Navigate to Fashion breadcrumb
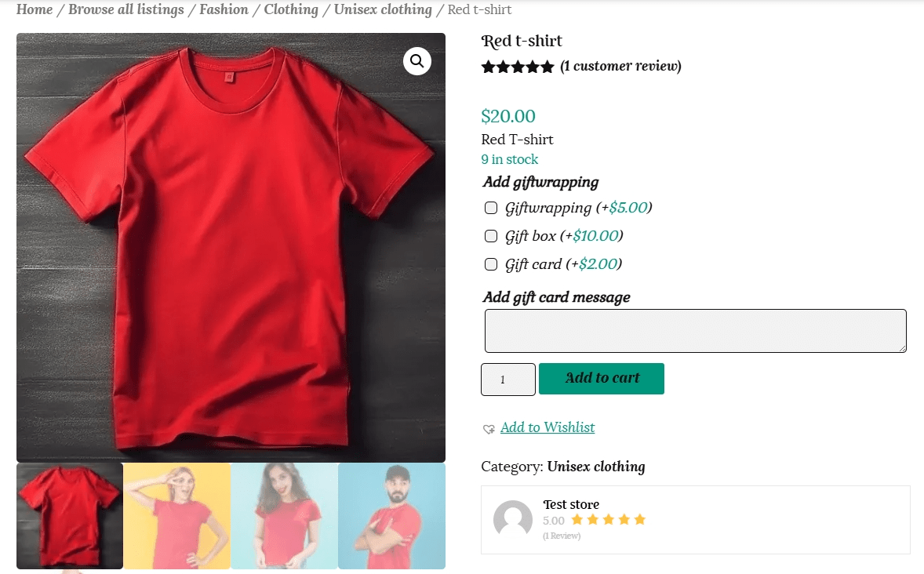The image size is (924, 574). [224, 9]
